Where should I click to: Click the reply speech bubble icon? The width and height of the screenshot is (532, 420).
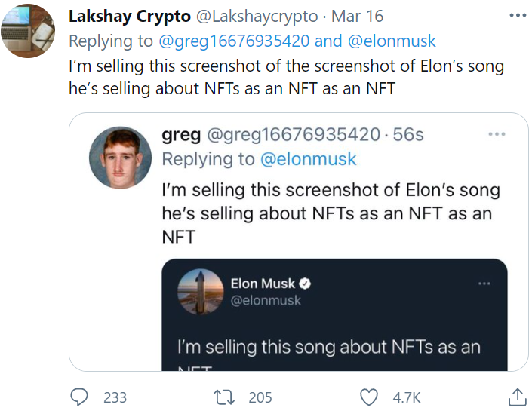(80, 397)
